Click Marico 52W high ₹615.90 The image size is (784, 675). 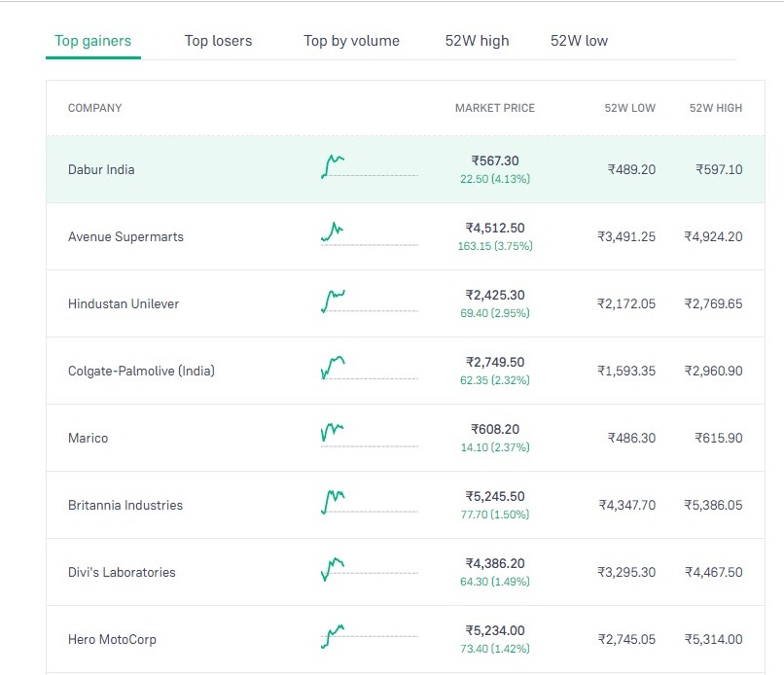point(719,438)
